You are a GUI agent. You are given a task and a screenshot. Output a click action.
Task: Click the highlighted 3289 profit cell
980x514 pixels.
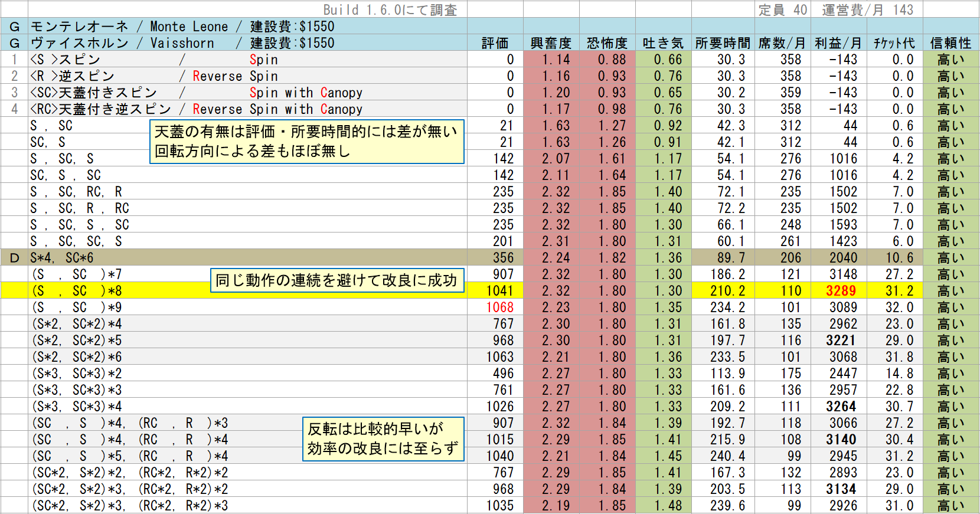(838, 291)
